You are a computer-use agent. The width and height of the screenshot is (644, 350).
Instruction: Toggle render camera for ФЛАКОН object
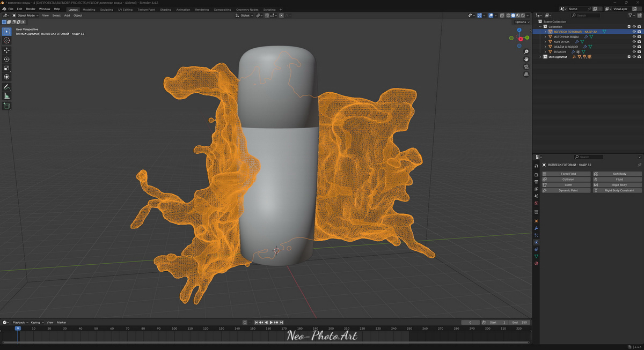point(639,51)
